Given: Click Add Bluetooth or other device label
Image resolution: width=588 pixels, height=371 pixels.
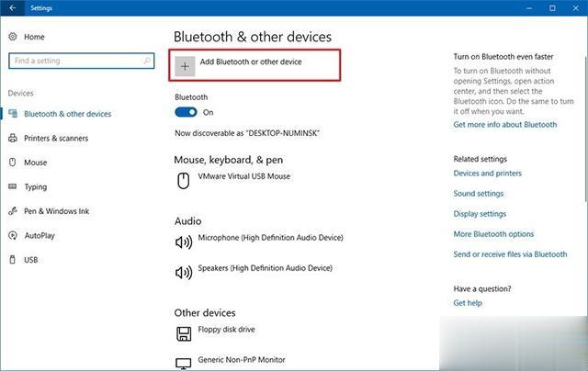Looking at the screenshot, I should (x=251, y=62).
